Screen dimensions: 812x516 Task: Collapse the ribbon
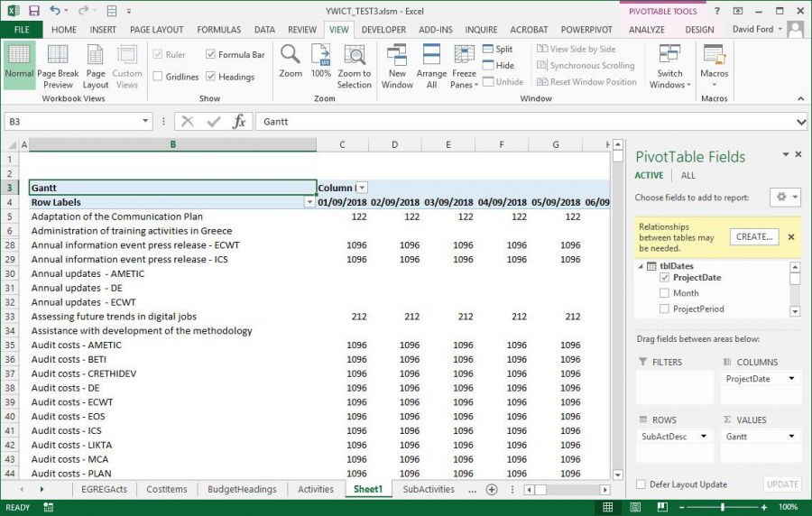tap(800, 98)
